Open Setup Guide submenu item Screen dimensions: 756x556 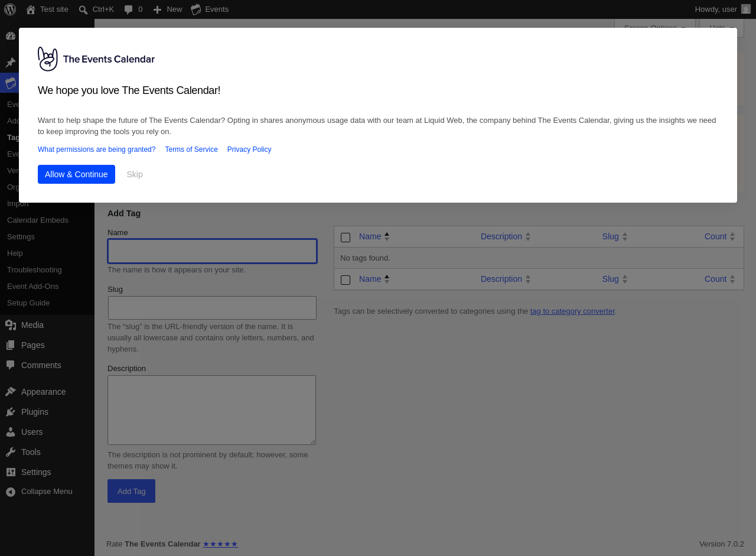(28, 303)
